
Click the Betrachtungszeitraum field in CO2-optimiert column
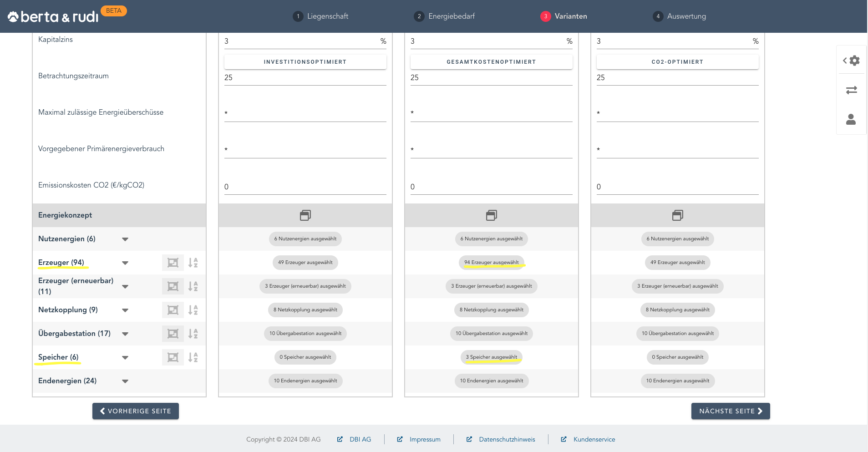677,78
